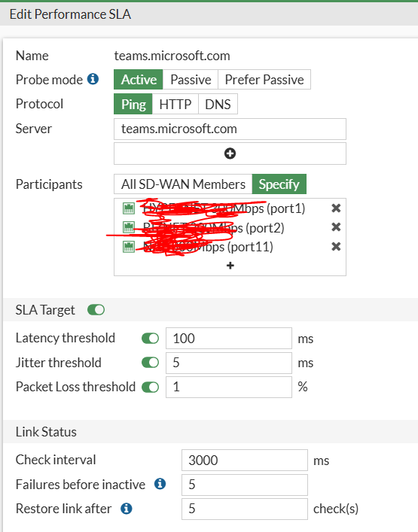Show the Restore link after info tooltip
Screen dimensions: 418x532
coord(127,509)
